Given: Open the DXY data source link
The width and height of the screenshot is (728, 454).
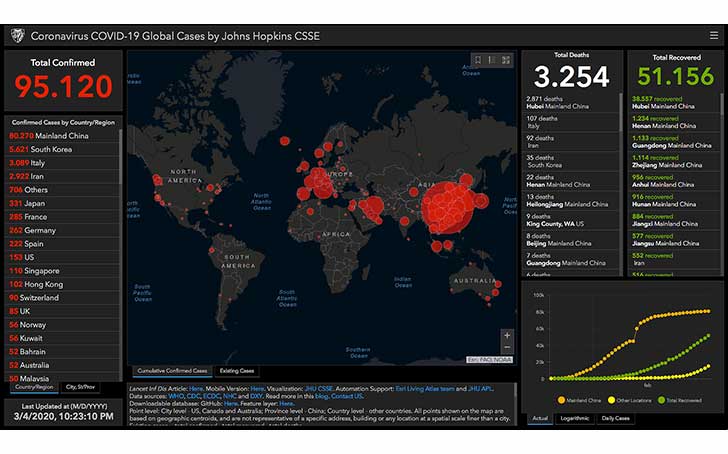Looking at the screenshot, I should [256, 396].
